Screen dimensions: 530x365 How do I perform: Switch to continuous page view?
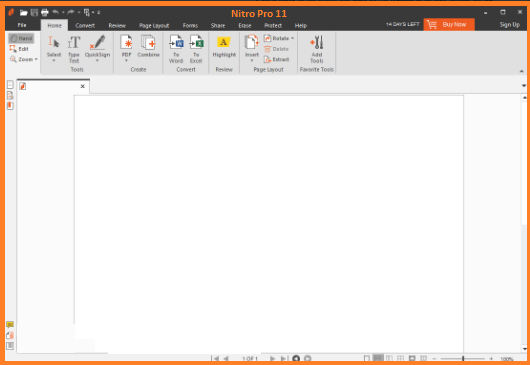coord(378,358)
